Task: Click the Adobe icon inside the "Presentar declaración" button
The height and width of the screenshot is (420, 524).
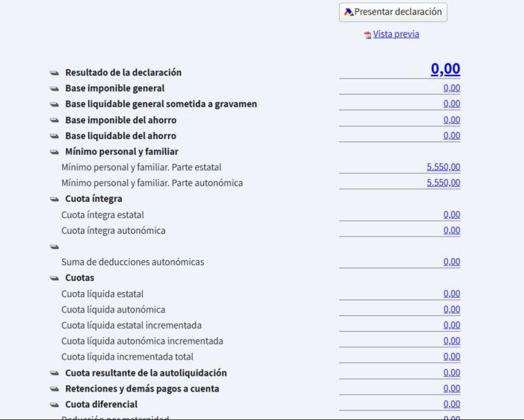Action: click(x=348, y=12)
